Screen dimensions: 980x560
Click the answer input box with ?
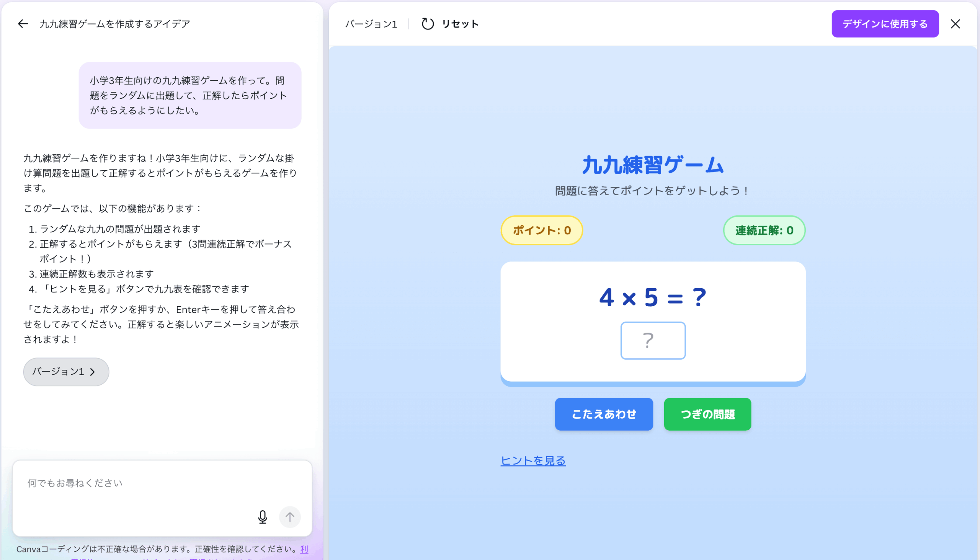coord(653,341)
